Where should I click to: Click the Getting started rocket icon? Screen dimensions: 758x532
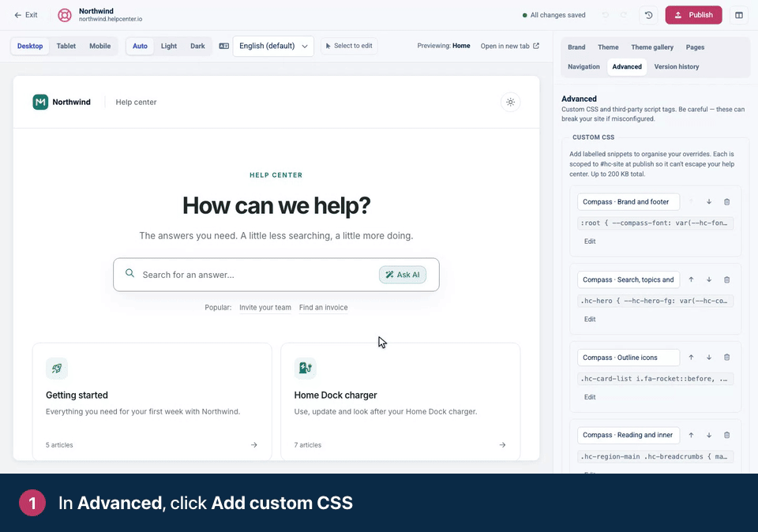click(57, 368)
